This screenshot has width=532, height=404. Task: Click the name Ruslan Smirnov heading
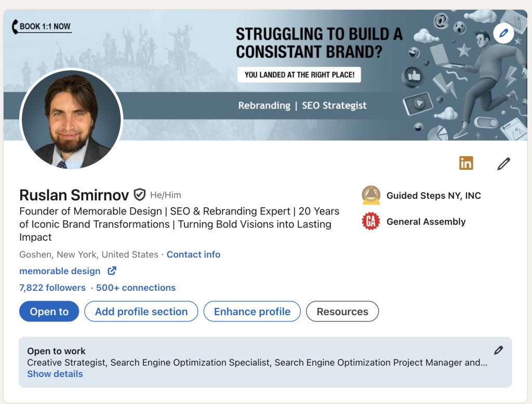pos(74,195)
